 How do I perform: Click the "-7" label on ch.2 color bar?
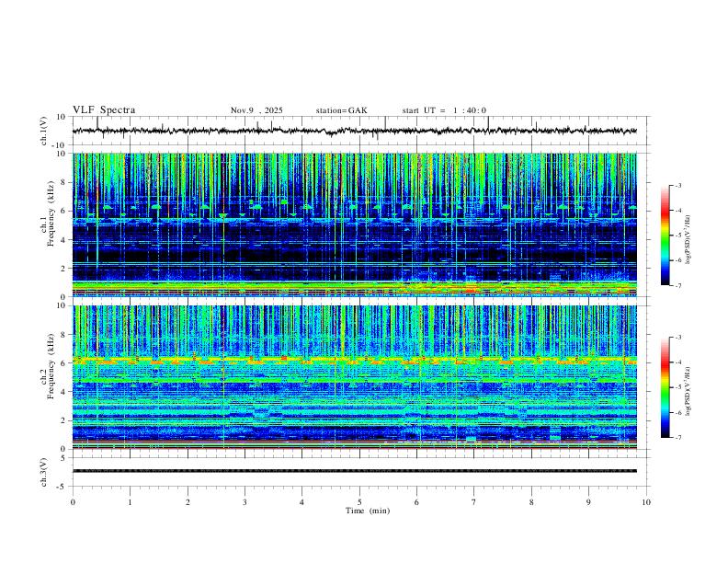(x=678, y=437)
